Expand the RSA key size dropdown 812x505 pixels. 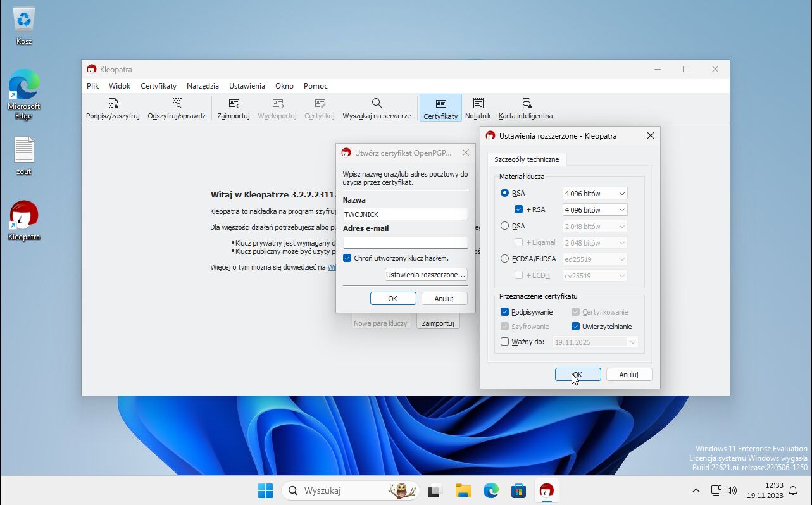[595, 193]
